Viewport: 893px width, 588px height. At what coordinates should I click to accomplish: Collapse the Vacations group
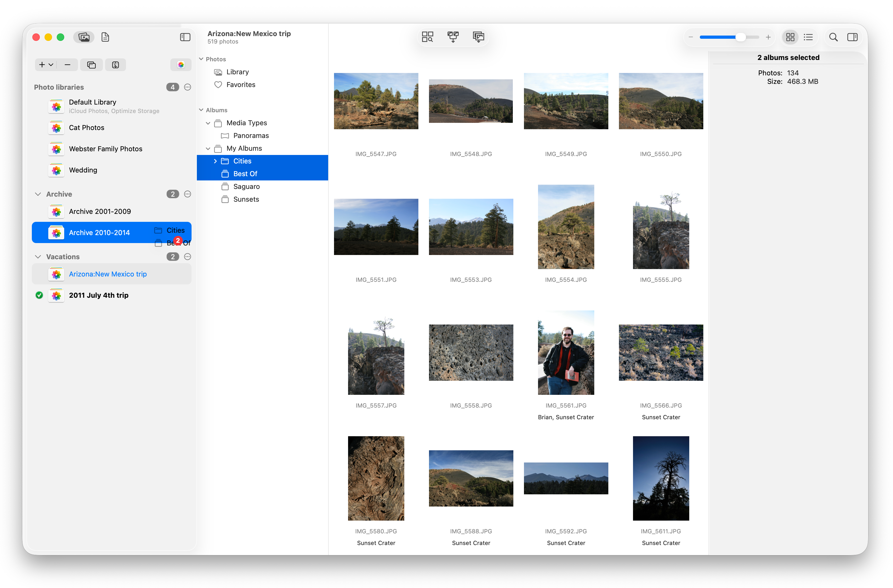[38, 257]
